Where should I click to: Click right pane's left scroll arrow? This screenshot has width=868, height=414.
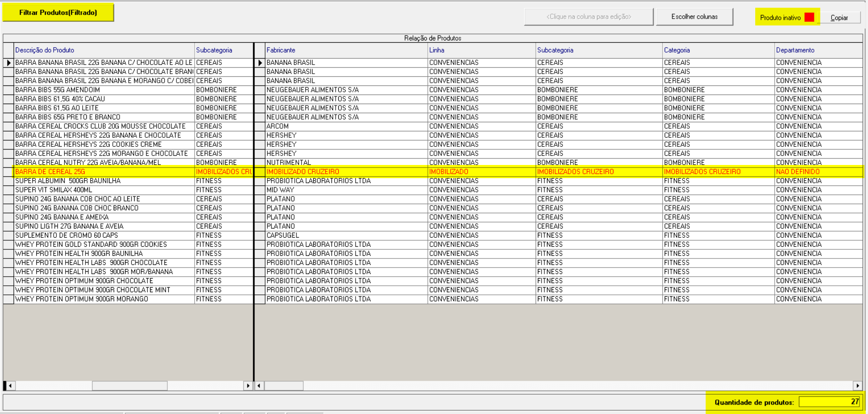coord(259,386)
